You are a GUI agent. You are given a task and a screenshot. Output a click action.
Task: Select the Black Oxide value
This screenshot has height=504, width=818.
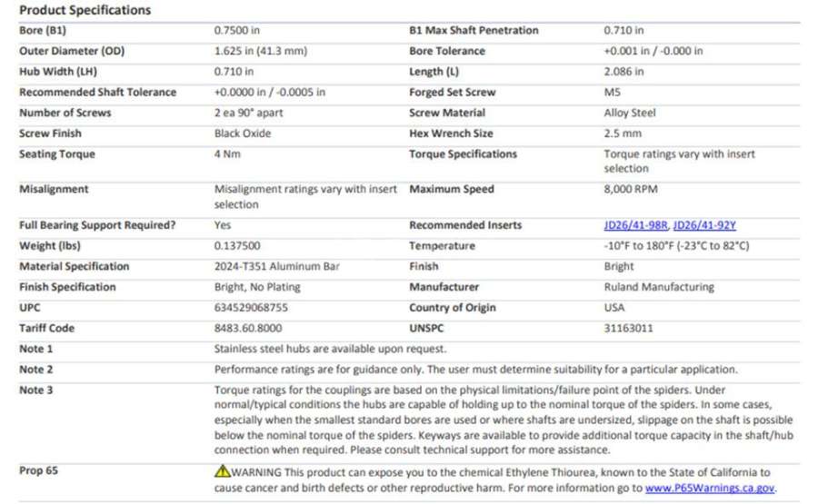[243, 133]
